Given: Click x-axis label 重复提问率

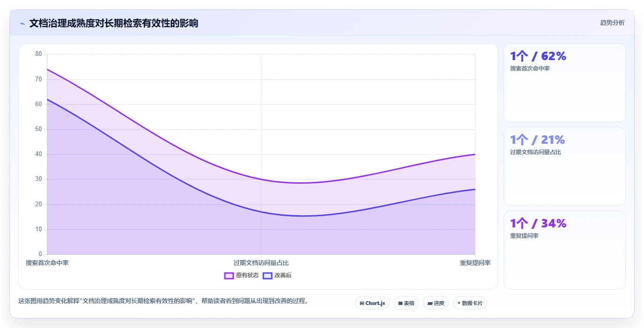Looking at the screenshot, I should (475, 263).
